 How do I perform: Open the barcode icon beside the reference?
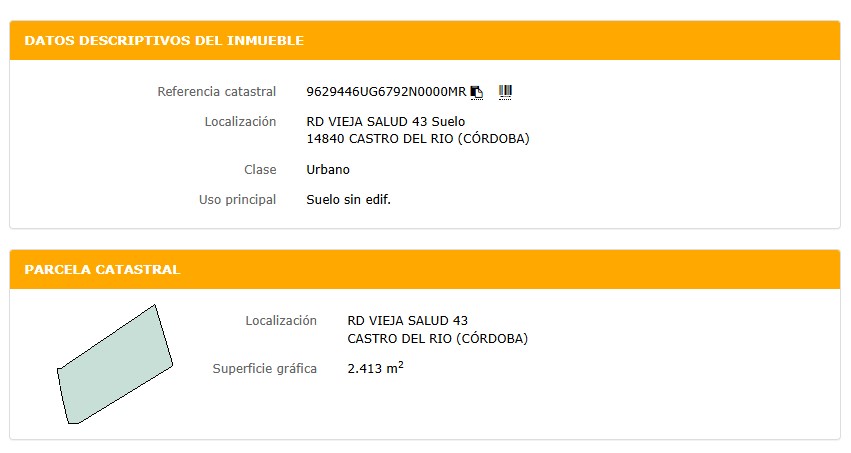point(505,92)
